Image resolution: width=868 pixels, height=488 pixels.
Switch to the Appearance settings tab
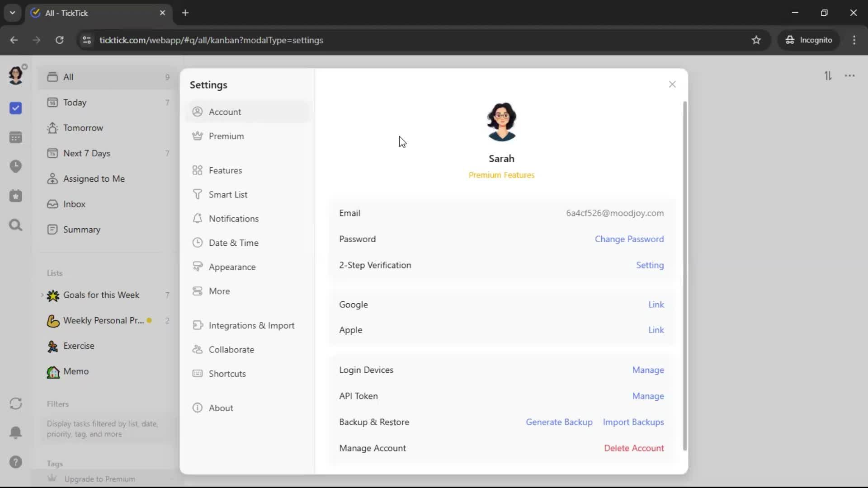click(x=232, y=267)
